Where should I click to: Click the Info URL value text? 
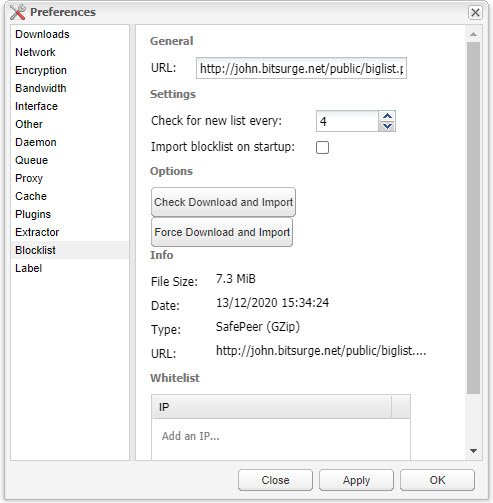pyautogui.click(x=321, y=351)
